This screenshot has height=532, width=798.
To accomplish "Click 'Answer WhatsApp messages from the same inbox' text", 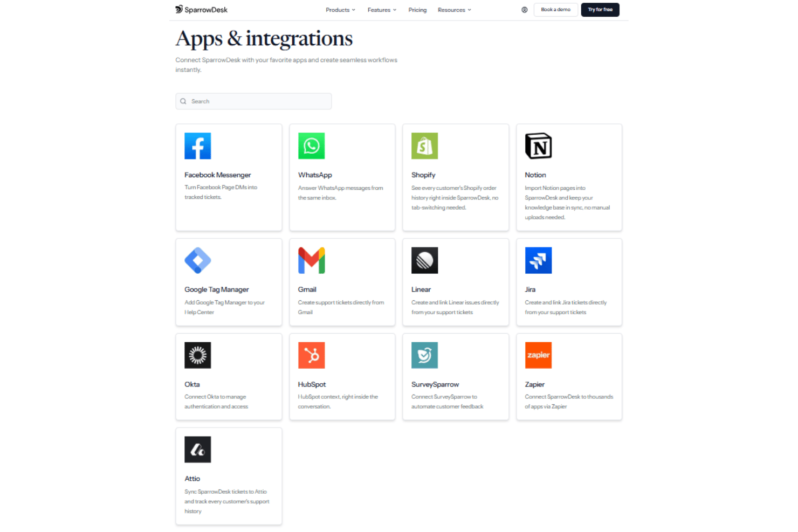I will pos(341,193).
